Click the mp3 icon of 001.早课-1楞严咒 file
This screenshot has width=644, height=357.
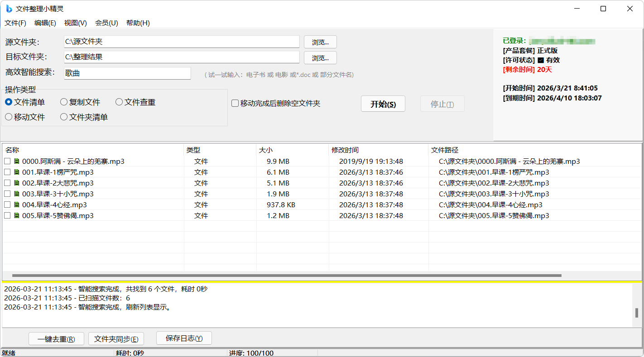point(17,172)
